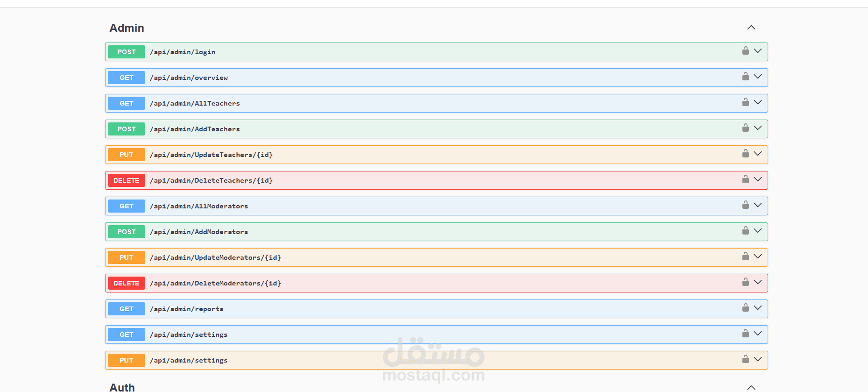The width and height of the screenshot is (868, 392).
Task: Click the Auth section heading
Action: [122, 387]
